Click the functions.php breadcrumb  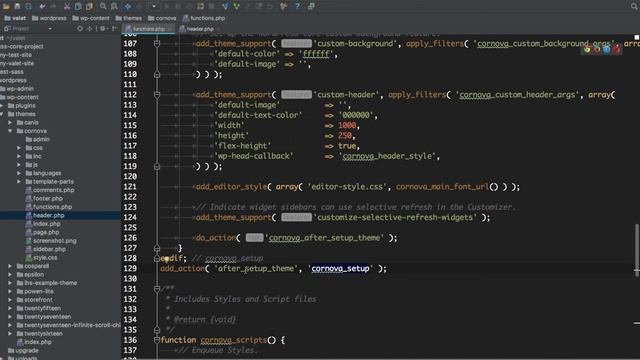point(204,18)
